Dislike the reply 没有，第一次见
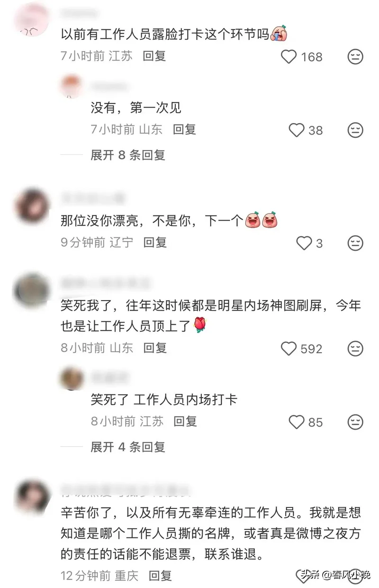The width and height of the screenshot is (379, 588). (355, 130)
